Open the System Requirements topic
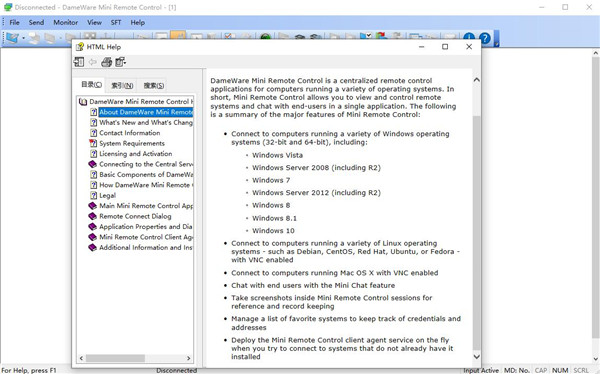The image size is (600, 374). [132, 143]
